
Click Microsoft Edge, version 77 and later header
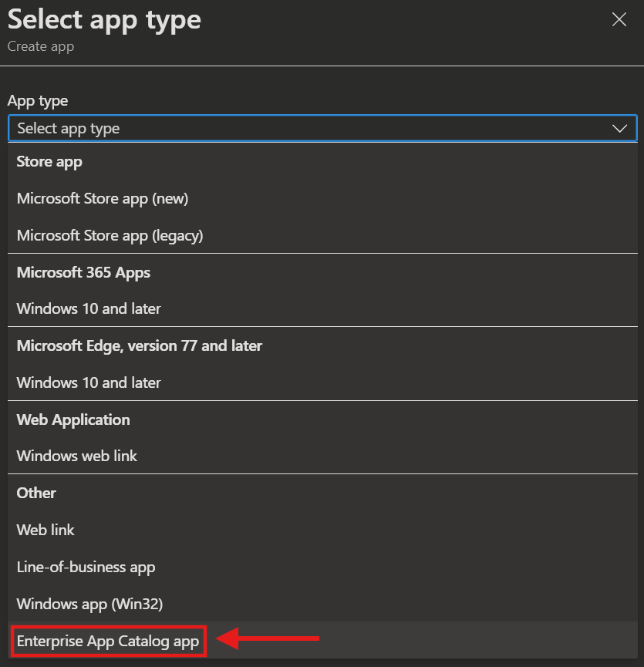click(x=139, y=345)
